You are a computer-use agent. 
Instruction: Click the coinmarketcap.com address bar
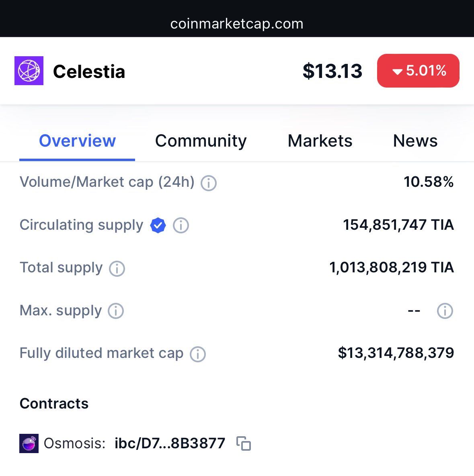[237, 24]
